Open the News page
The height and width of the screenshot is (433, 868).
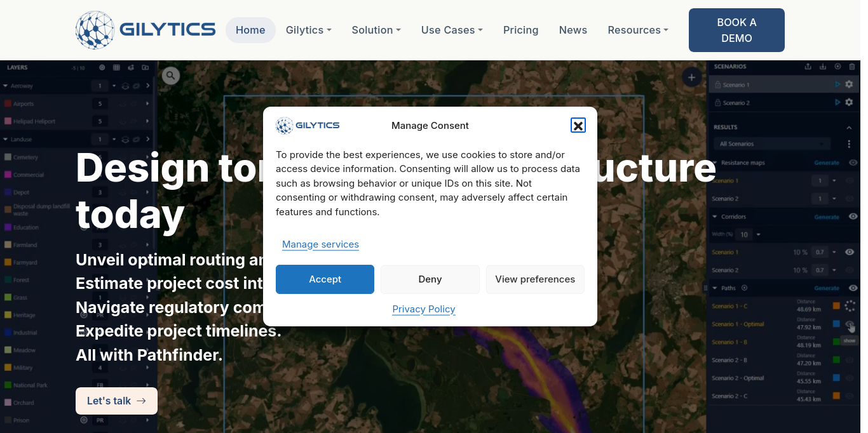tap(573, 30)
